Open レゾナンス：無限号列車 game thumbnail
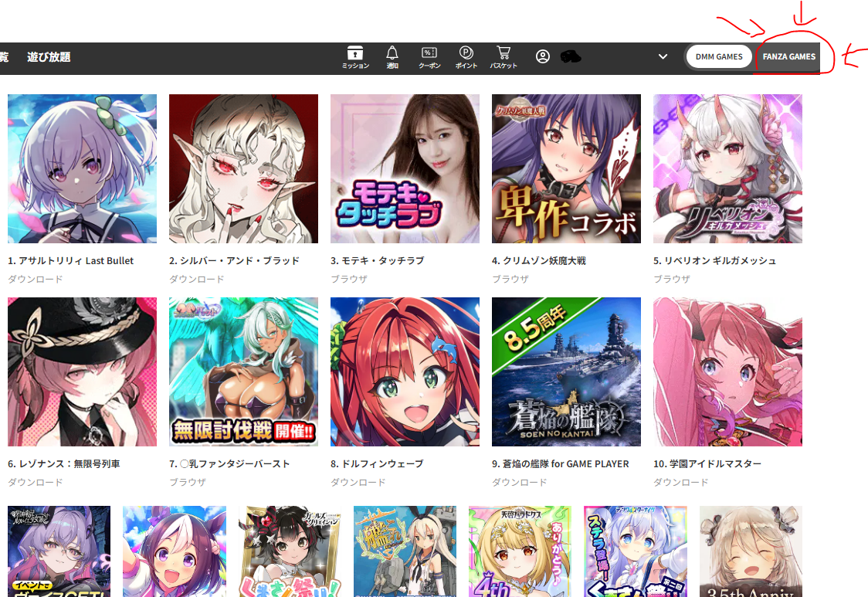Viewport: 868px width, 597px height. 82,371
